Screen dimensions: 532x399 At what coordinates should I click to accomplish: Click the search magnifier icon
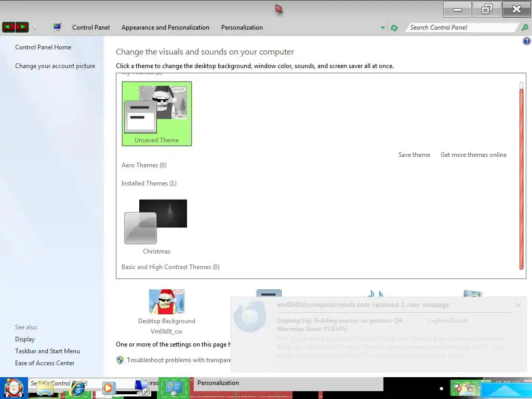525,28
